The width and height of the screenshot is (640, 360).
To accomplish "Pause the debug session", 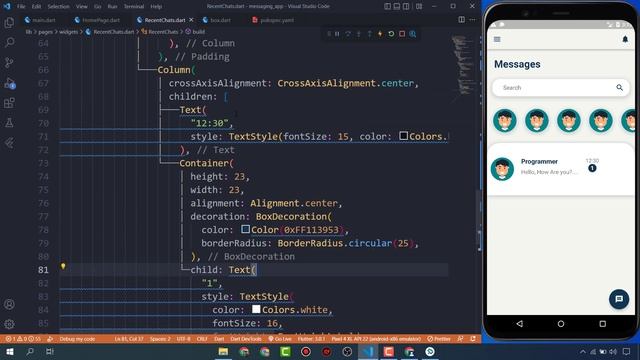I will click(x=337, y=34).
